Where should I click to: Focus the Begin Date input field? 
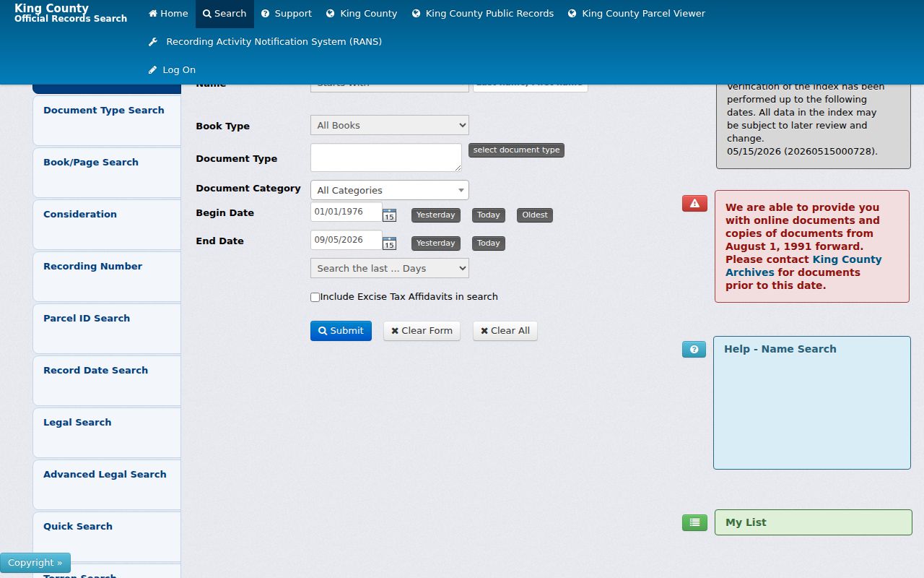(x=346, y=212)
